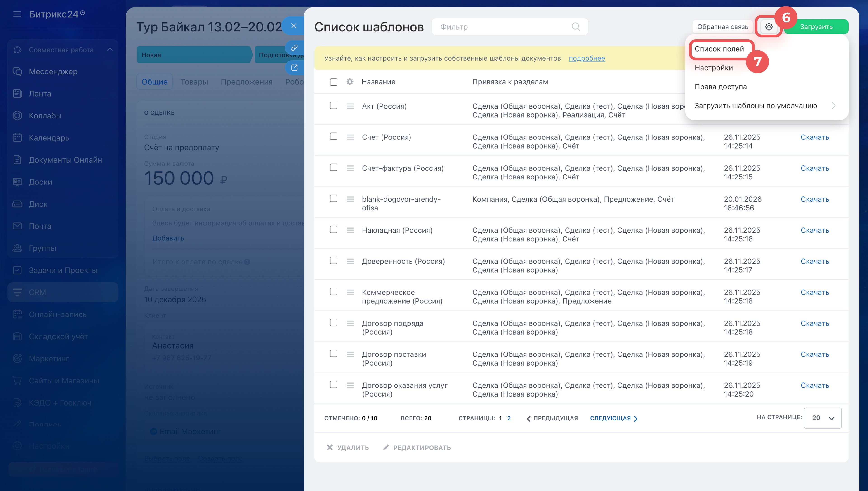Click the gear settings icon near Загрузить

tap(769, 27)
